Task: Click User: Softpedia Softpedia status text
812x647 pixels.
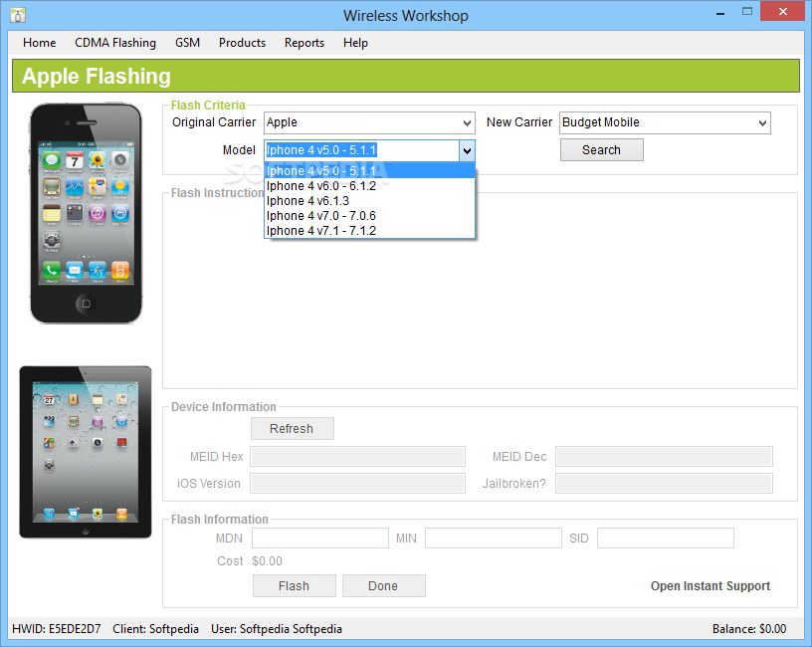Action: 277,629
